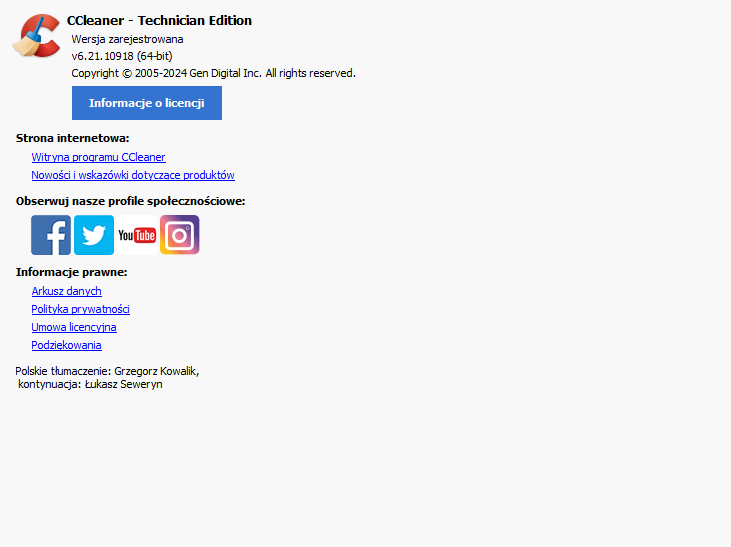Open the Arkusz danych link
The image size is (731, 547).
click(x=66, y=291)
